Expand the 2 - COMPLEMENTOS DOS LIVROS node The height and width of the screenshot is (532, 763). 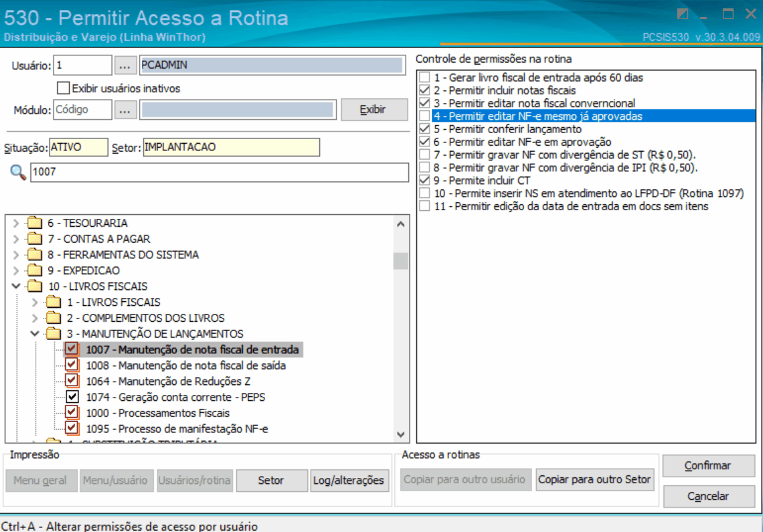(34, 318)
